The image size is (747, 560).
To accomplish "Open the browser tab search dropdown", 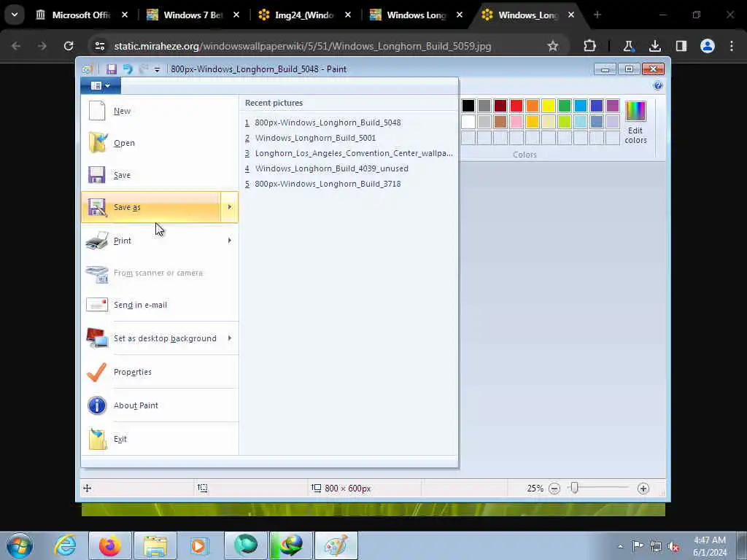I will pos(15,15).
